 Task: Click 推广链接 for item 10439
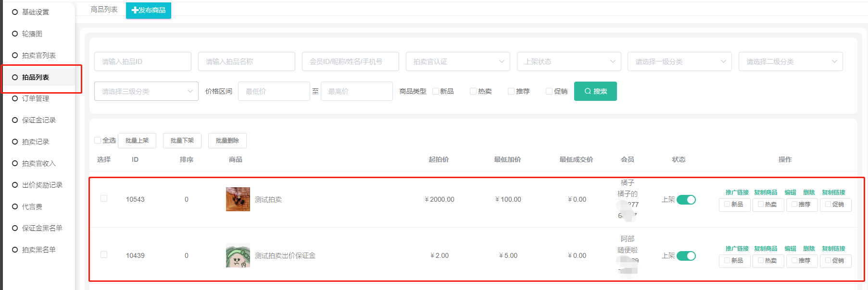pyautogui.click(x=737, y=248)
